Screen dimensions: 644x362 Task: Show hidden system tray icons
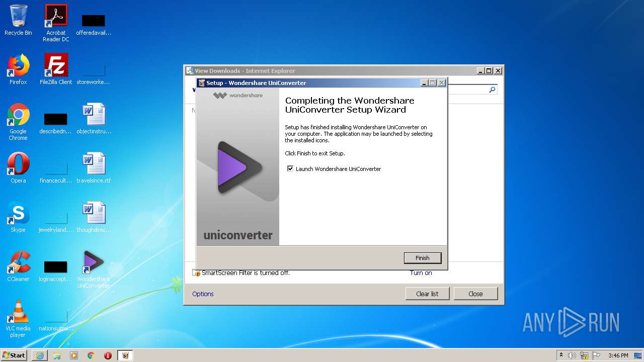coord(561,355)
